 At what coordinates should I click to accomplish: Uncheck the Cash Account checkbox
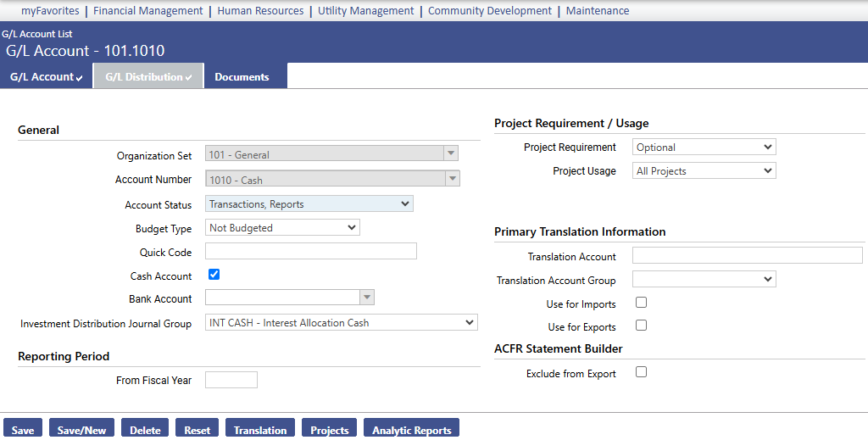(x=214, y=275)
